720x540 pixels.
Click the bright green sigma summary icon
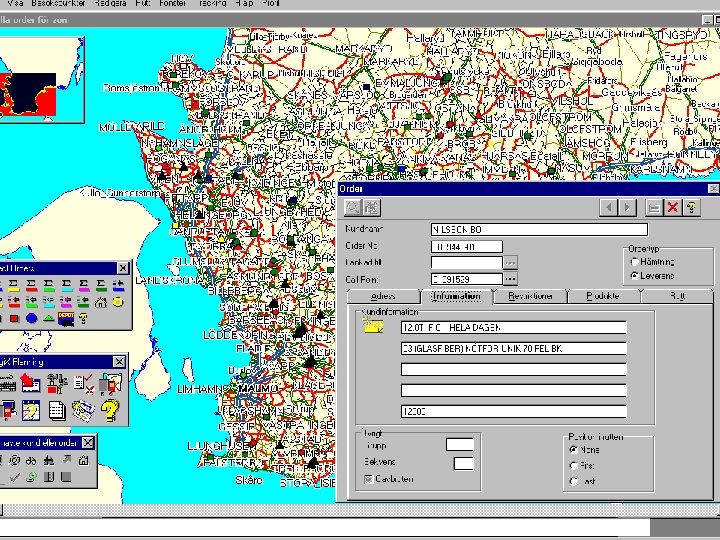pyautogui.click(x=49, y=286)
